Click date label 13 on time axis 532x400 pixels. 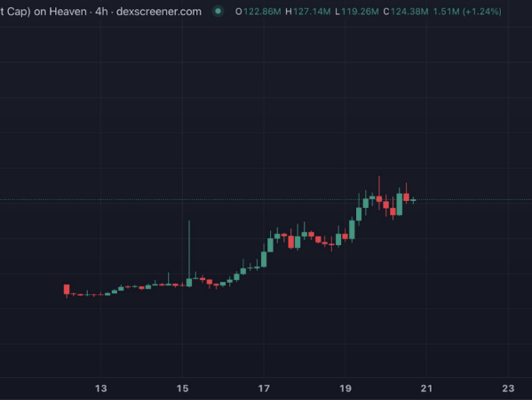(100, 388)
